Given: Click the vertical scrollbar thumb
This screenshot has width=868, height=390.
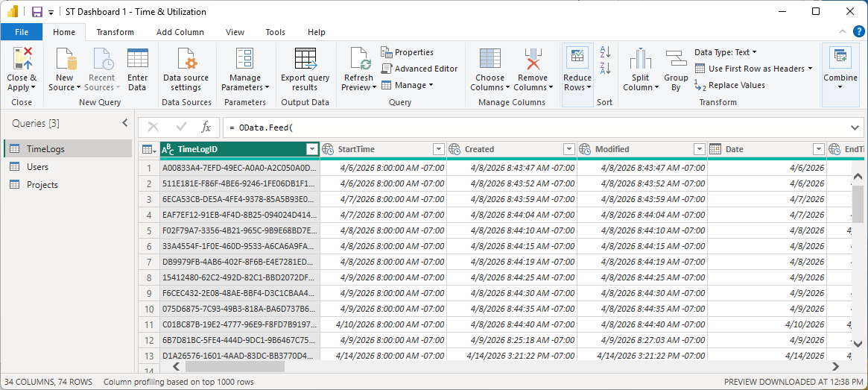Looking at the screenshot, I should [x=858, y=204].
